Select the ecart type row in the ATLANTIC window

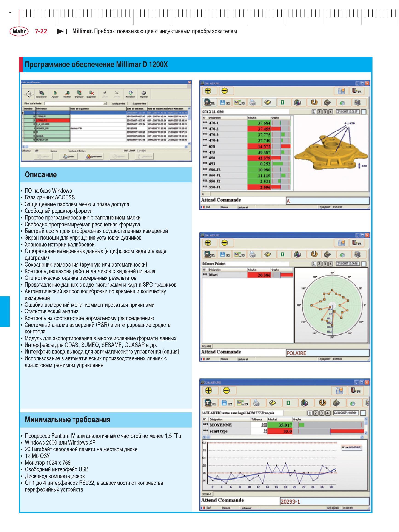click(x=283, y=431)
